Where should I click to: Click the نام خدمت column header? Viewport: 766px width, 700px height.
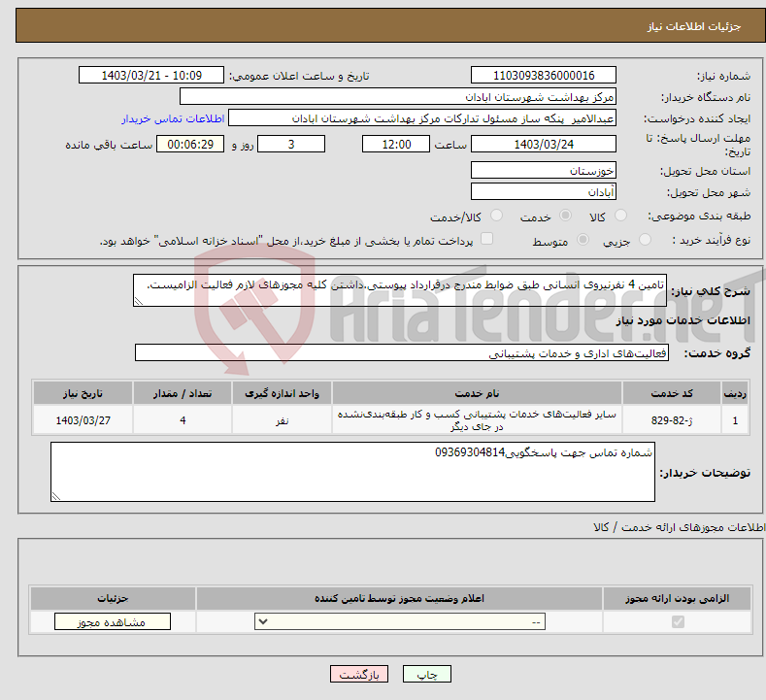477,393
